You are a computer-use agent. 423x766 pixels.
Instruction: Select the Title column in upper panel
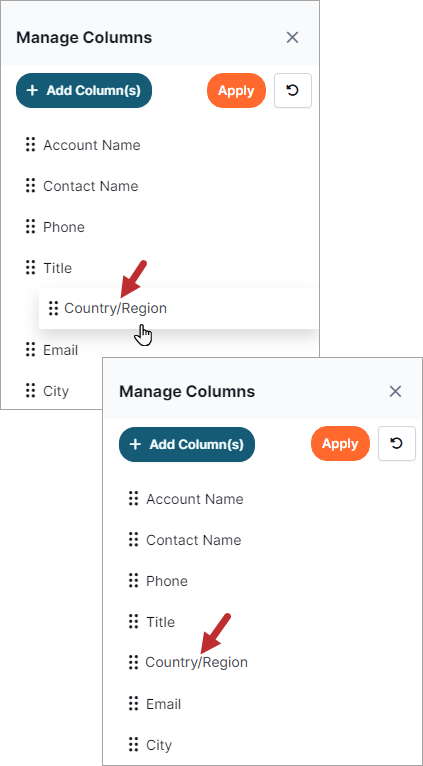(x=58, y=268)
